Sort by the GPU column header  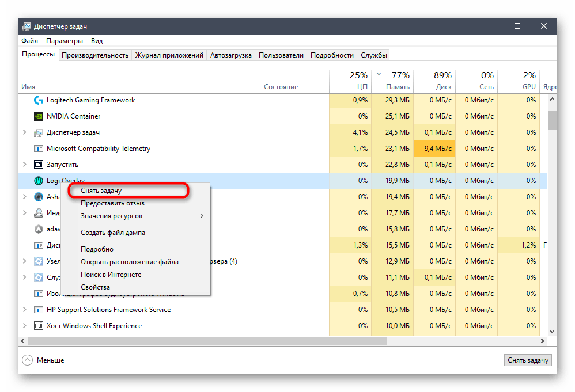[x=519, y=81]
